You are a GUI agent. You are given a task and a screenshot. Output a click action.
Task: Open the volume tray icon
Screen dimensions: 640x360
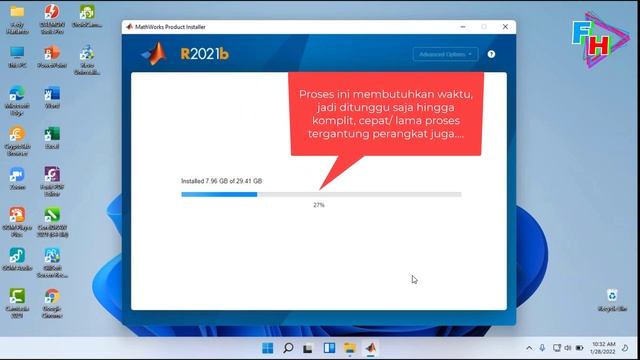click(568, 348)
